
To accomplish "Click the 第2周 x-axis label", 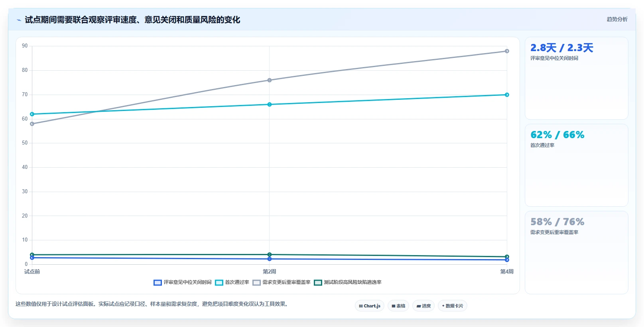I will click(x=270, y=272).
